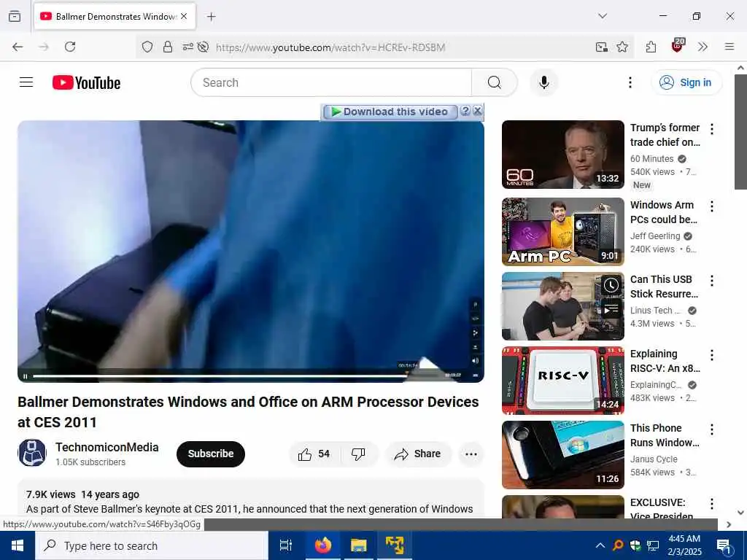Screen dimensions: 747x560
Task: Open options menu for Windows Arm PCs video
Action: pyautogui.click(x=712, y=206)
